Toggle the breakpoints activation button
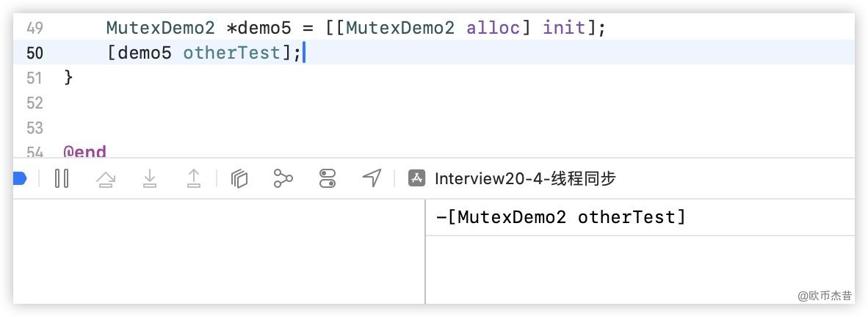Image resolution: width=868 pixels, height=317 pixels. [20, 178]
